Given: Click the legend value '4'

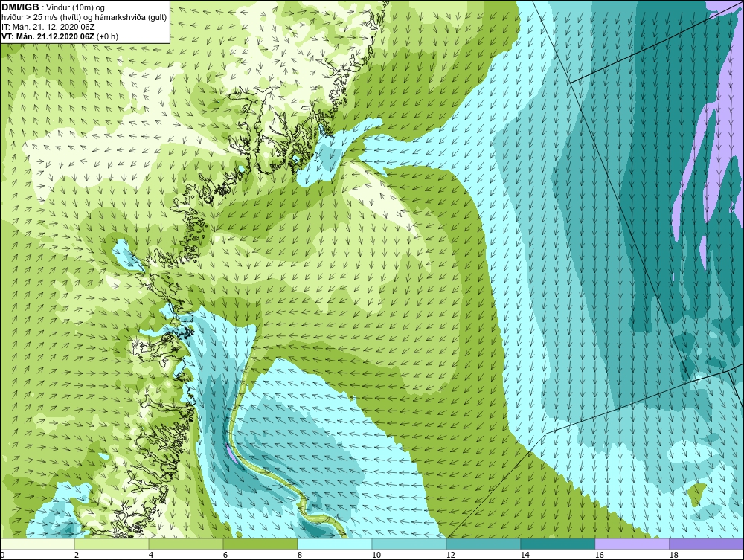Looking at the screenshot, I should [151, 555].
